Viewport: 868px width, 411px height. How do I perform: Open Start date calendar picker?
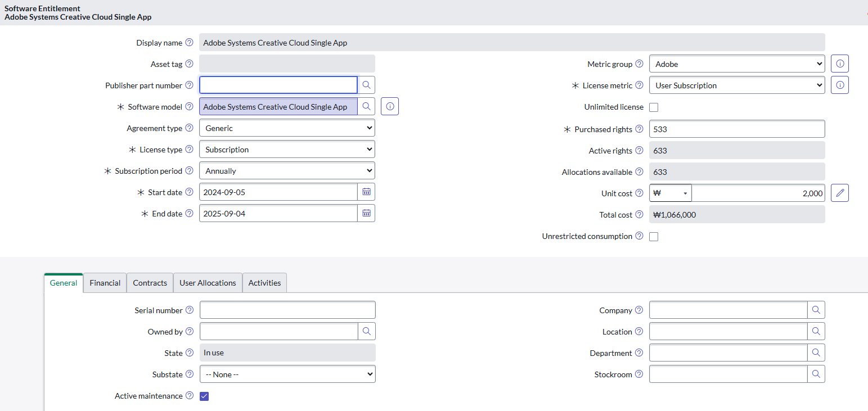coord(366,192)
